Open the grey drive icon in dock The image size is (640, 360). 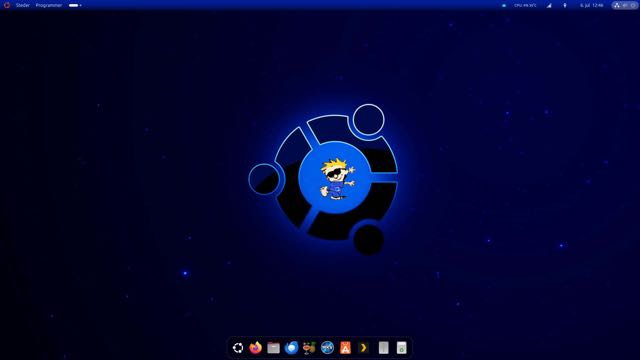point(383,348)
